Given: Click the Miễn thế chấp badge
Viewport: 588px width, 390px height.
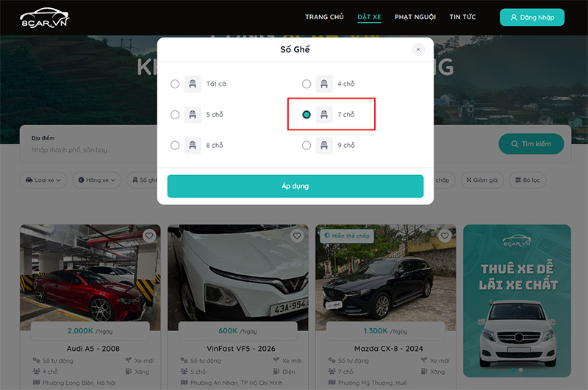Looking at the screenshot, I should [x=347, y=235].
